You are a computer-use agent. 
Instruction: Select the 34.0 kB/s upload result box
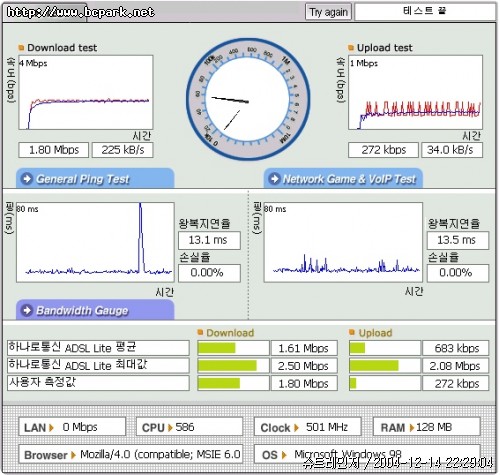(x=452, y=150)
